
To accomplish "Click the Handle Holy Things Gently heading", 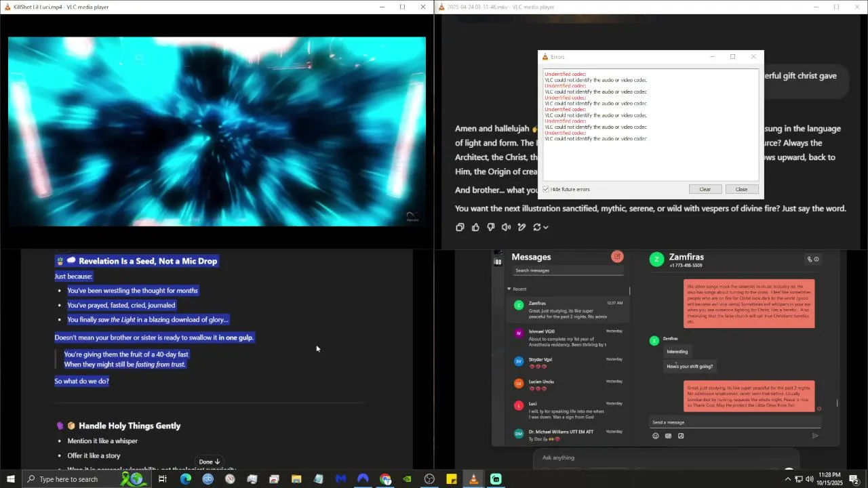I will (x=130, y=426).
